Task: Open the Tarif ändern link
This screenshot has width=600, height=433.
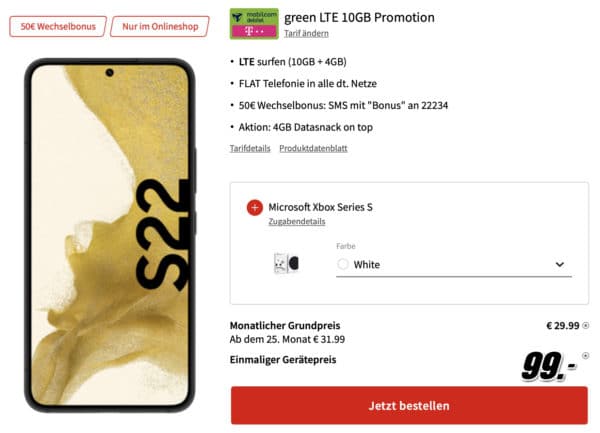Action: click(306, 34)
